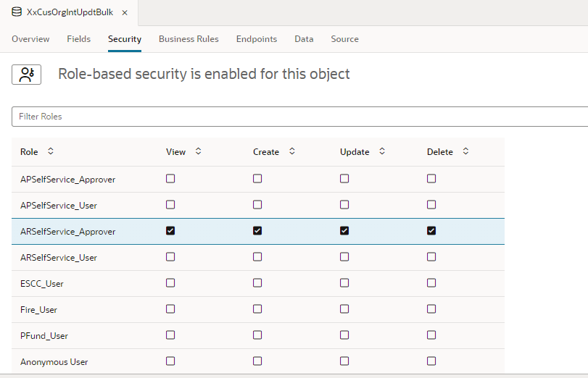The width and height of the screenshot is (588, 378).
Task: Enable View for Anonymous User
Action: coord(170,361)
